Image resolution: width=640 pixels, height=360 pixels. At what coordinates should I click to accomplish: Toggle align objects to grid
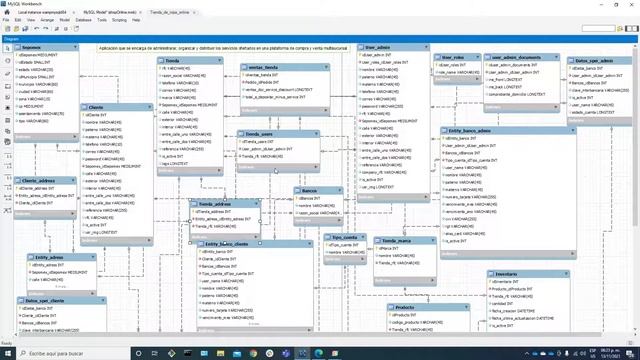[66, 29]
